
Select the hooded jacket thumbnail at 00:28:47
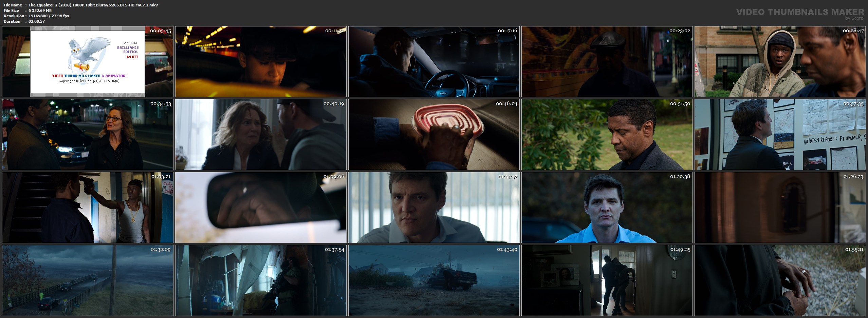click(780, 62)
